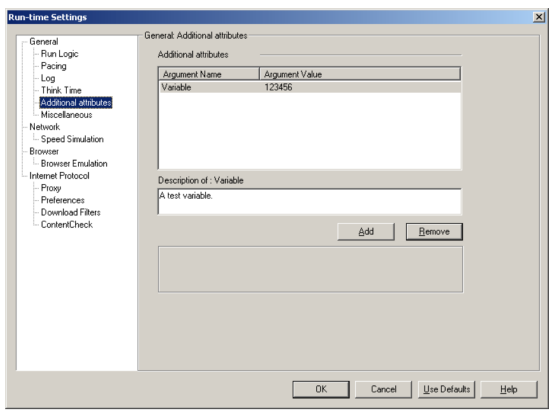Click the Add button
The image size is (554, 416).
coord(366,232)
